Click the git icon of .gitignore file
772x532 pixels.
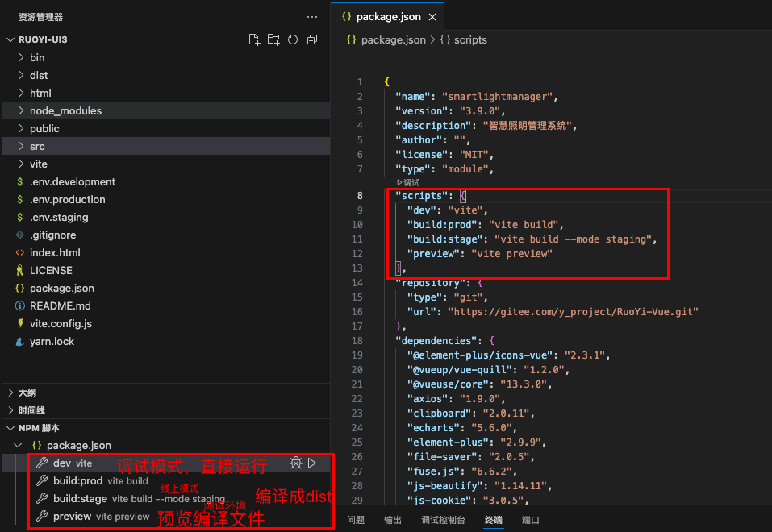[x=19, y=235]
